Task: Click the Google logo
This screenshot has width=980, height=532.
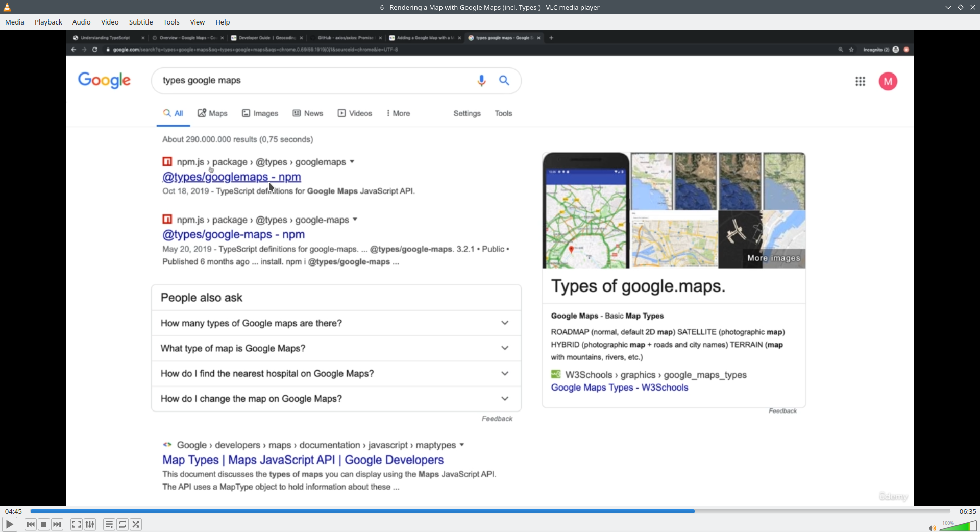Action: tap(104, 81)
